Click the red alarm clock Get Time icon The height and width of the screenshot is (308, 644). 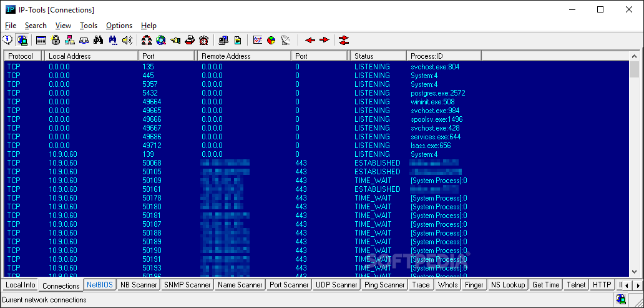(203, 40)
